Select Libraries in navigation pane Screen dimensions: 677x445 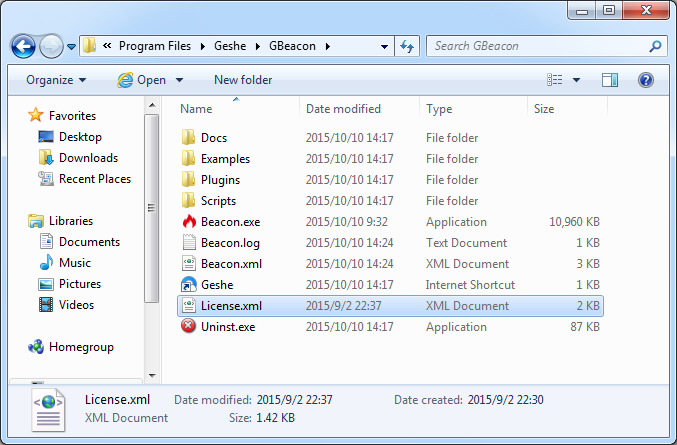[71, 221]
